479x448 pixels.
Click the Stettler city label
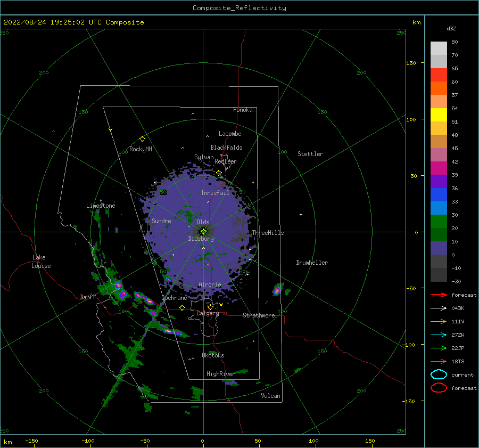click(x=310, y=154)
